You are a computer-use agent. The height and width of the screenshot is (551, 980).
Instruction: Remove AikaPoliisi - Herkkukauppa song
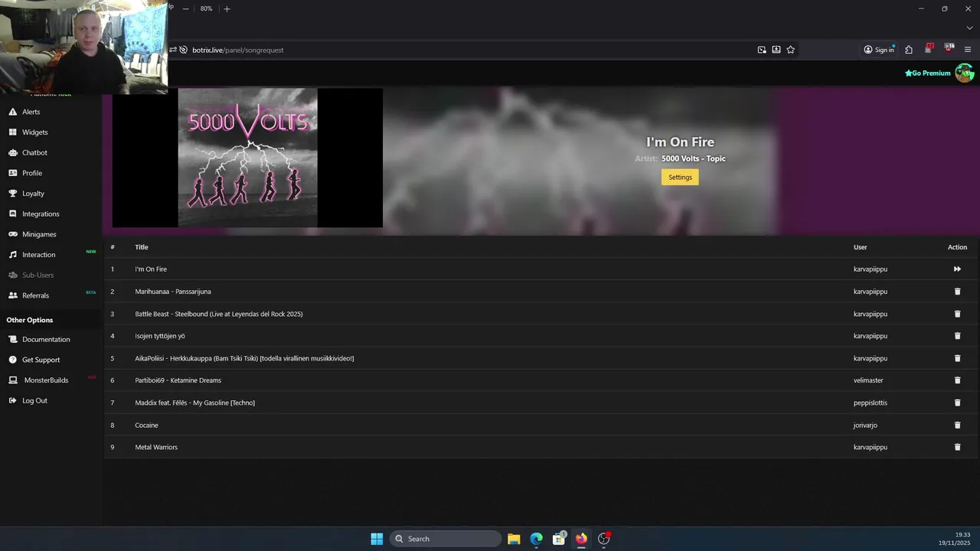tap(957, 358)
